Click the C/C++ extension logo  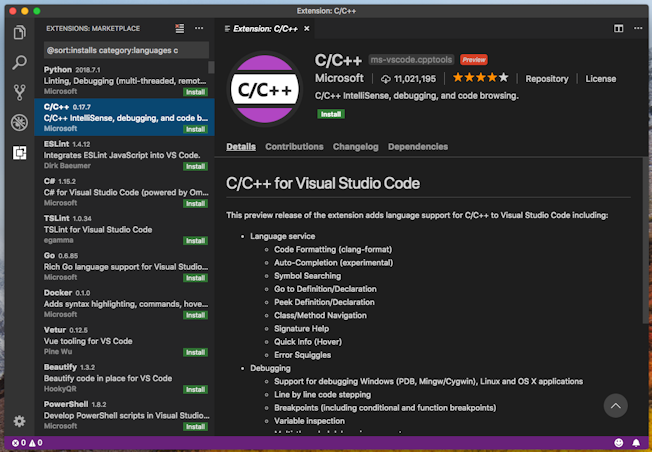coord(265,89)
